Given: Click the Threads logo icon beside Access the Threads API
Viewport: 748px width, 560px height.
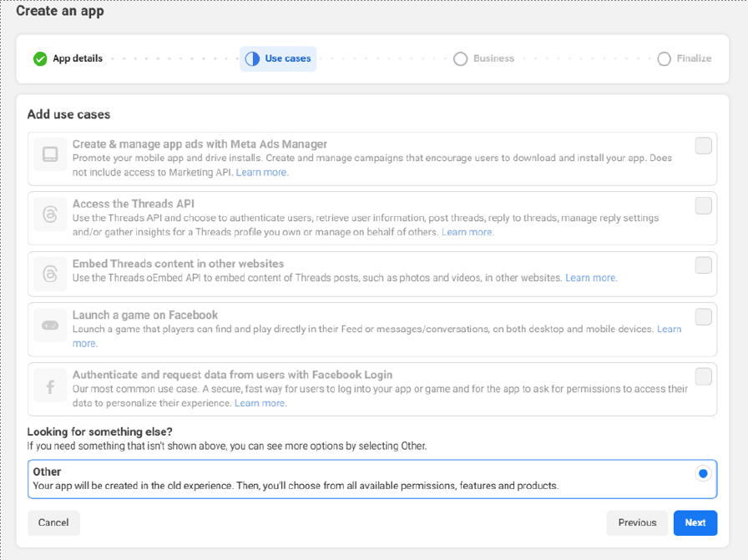Looking at the screenshot, I should point(50,215).
